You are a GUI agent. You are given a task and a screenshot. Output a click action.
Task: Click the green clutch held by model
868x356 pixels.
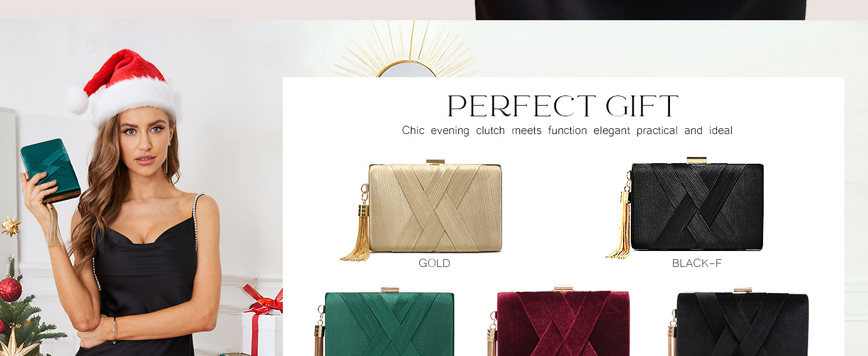click(50, 170)
